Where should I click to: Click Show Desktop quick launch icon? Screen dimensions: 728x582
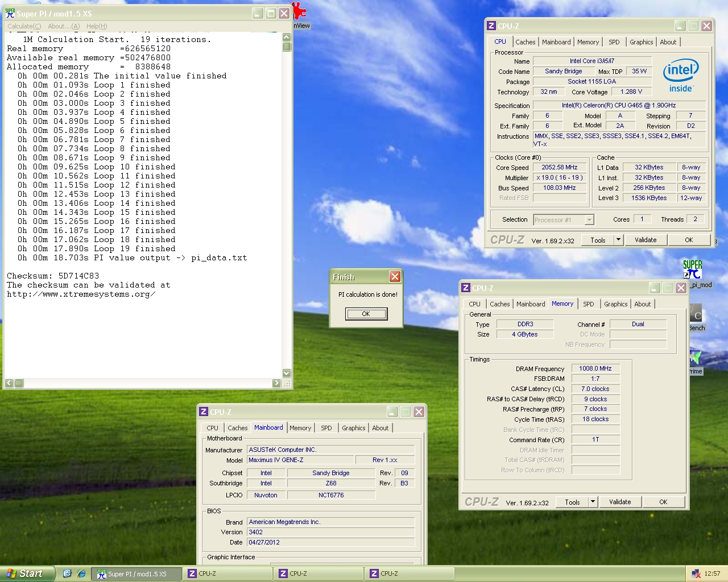click(67, 573)
